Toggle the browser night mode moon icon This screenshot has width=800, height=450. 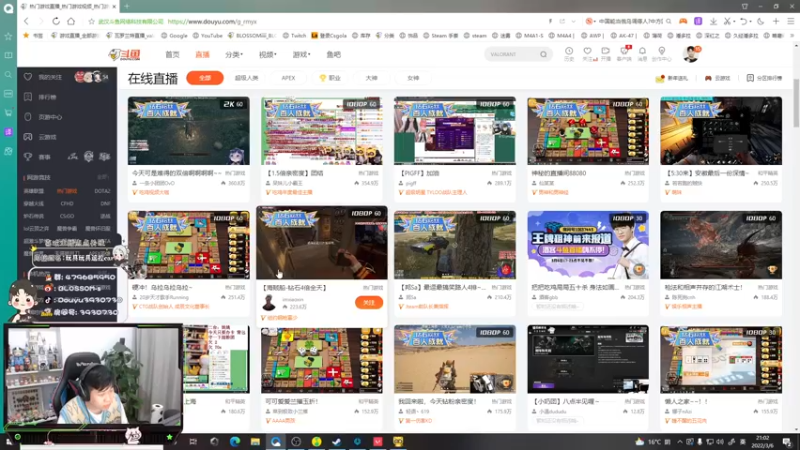(761, 21)
